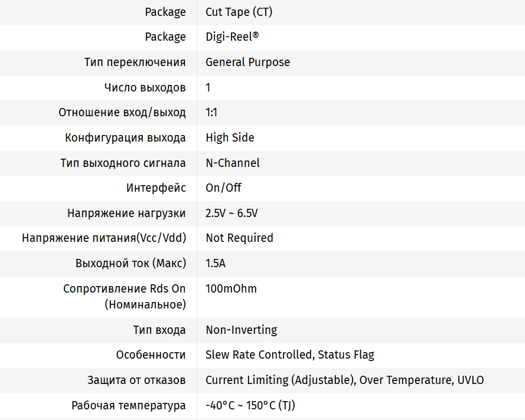Click the "1.5A" output current value
The width and height of the screenshot is (525, 420).
tap(216, 264)
